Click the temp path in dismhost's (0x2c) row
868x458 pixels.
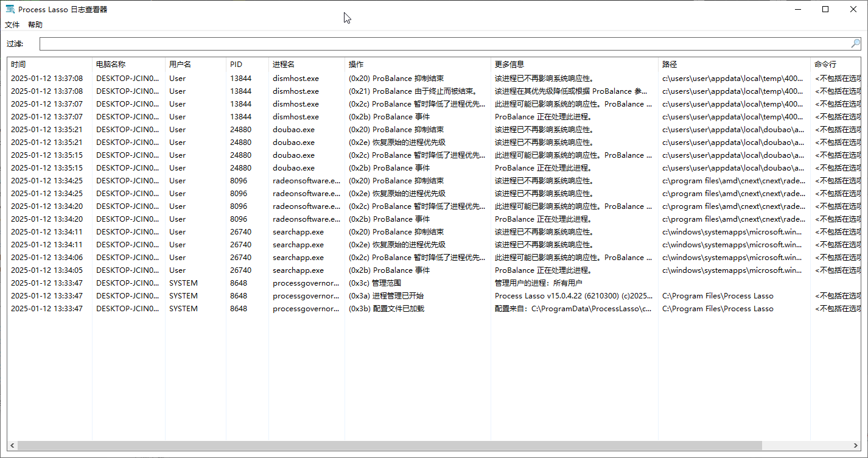point(733,104)
